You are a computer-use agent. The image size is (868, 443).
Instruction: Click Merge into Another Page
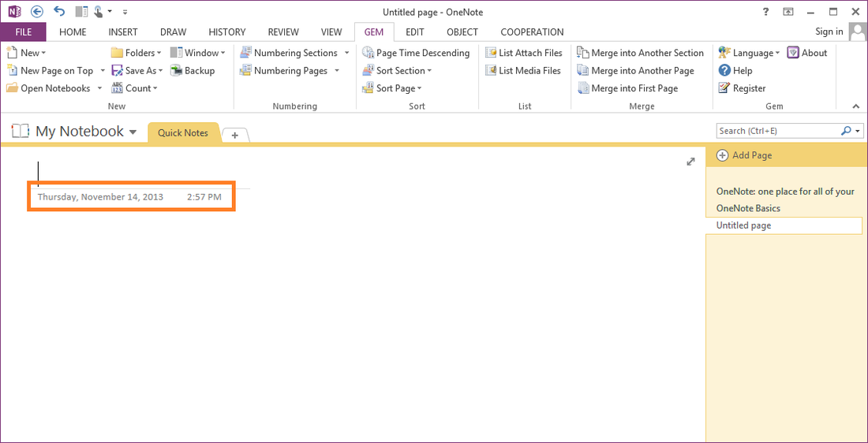tap(635, 71)
